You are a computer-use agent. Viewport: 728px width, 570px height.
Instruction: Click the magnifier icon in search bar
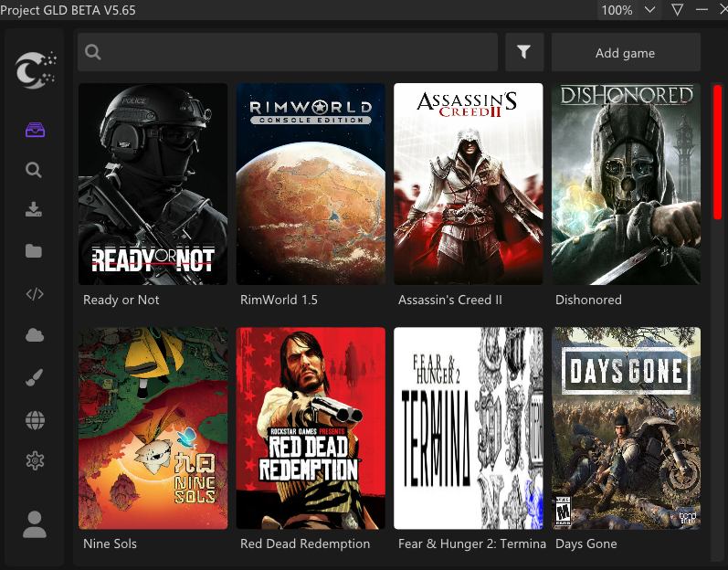[x=93, y=52]
